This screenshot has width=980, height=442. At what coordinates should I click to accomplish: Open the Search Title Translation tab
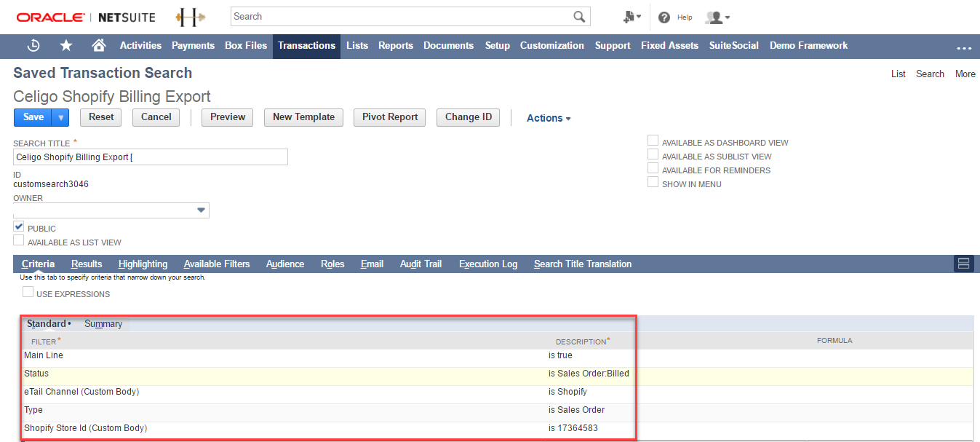click(583, 264)
